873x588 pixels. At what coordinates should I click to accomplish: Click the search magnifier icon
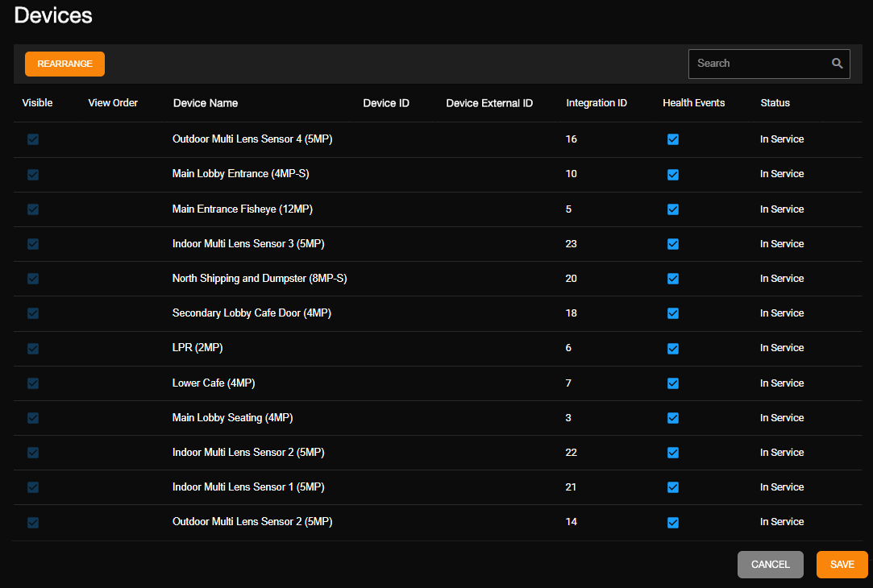pos(837,63)
